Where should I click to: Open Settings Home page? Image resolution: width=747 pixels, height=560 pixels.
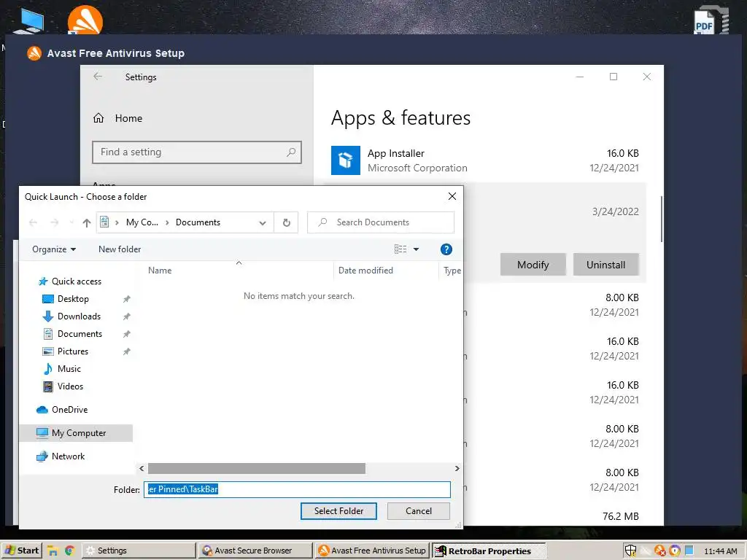click(117, 118)
